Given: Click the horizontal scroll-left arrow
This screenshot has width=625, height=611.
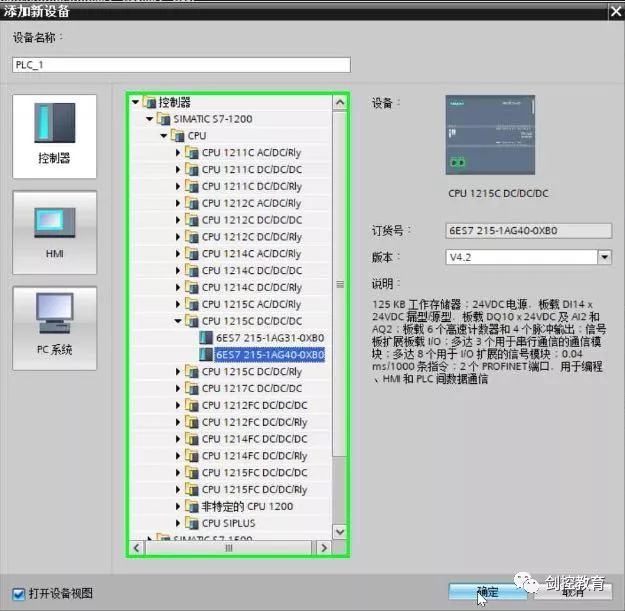Looking at the screenshot, I should pyautogui.click(x=137, y=548).
